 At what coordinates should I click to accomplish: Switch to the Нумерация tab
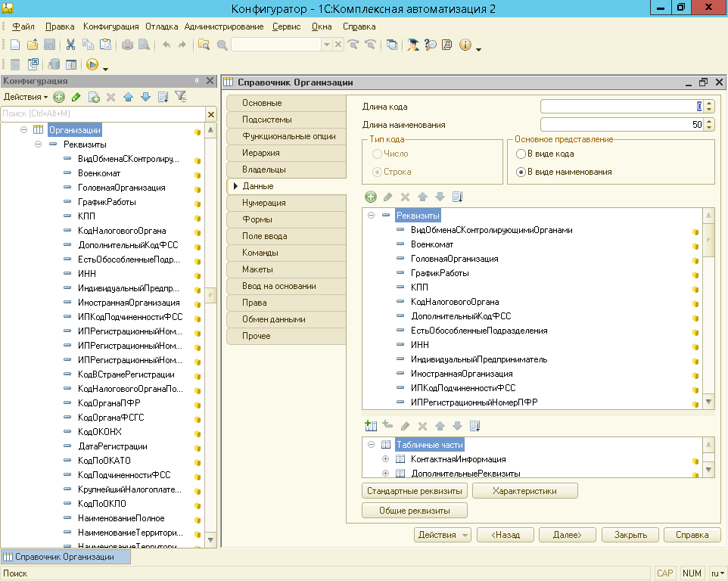point(287,203)
